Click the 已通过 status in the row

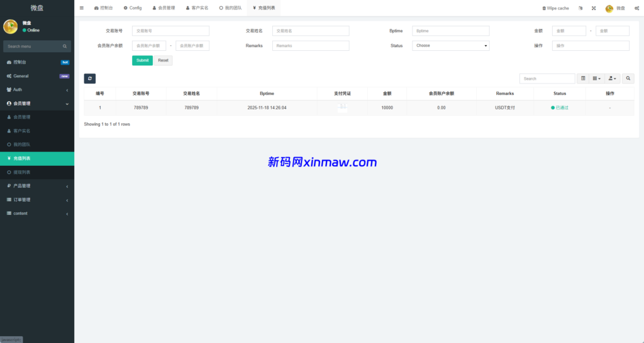click(559, 107)
